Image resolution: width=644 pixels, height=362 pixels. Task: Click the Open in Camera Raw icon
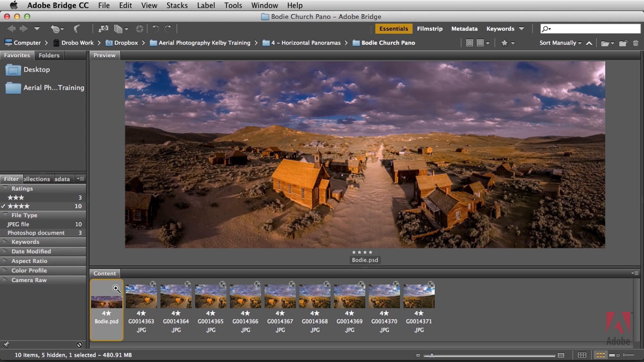[x=139, y=29]
